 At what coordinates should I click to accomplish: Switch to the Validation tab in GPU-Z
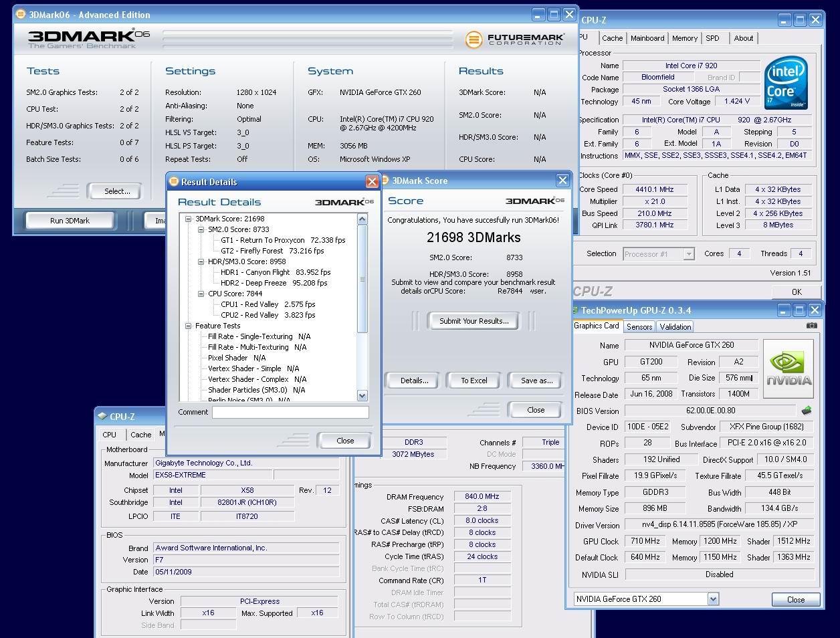tap(675, 327)
